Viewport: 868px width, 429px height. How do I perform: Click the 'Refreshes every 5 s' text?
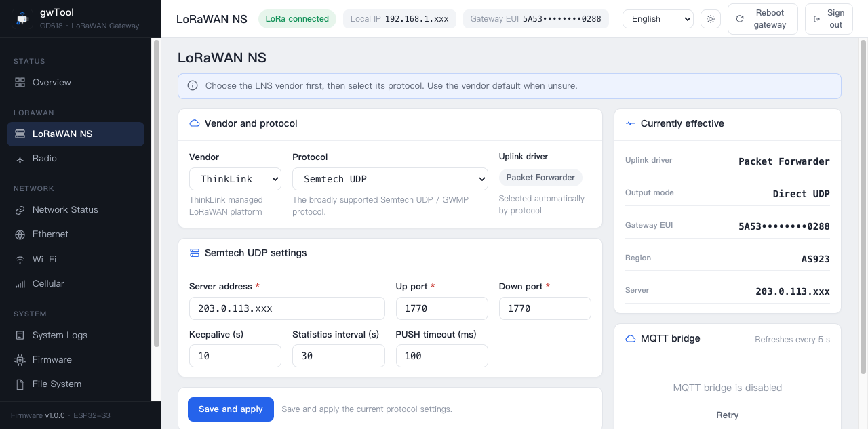(x=792, y=339)
